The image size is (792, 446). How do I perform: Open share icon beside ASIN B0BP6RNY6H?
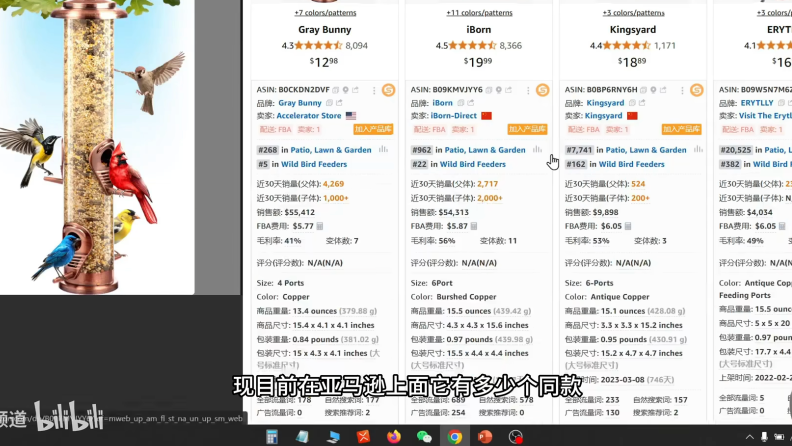coord(663,90)
